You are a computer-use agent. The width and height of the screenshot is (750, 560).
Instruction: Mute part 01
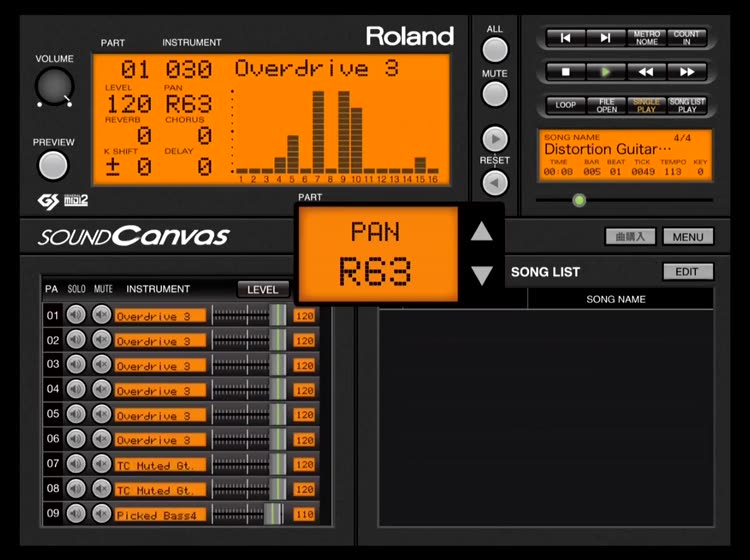tap(101, 315)
